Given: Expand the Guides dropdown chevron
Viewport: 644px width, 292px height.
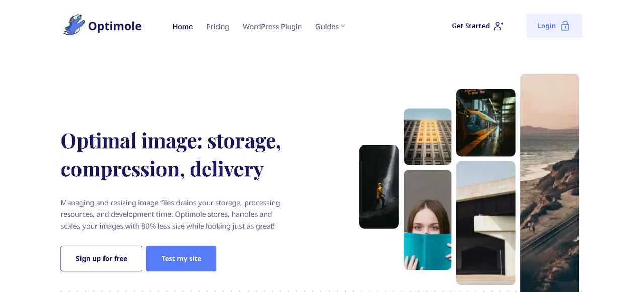Looking at the screenshot, I should click(x=343, y=26).
